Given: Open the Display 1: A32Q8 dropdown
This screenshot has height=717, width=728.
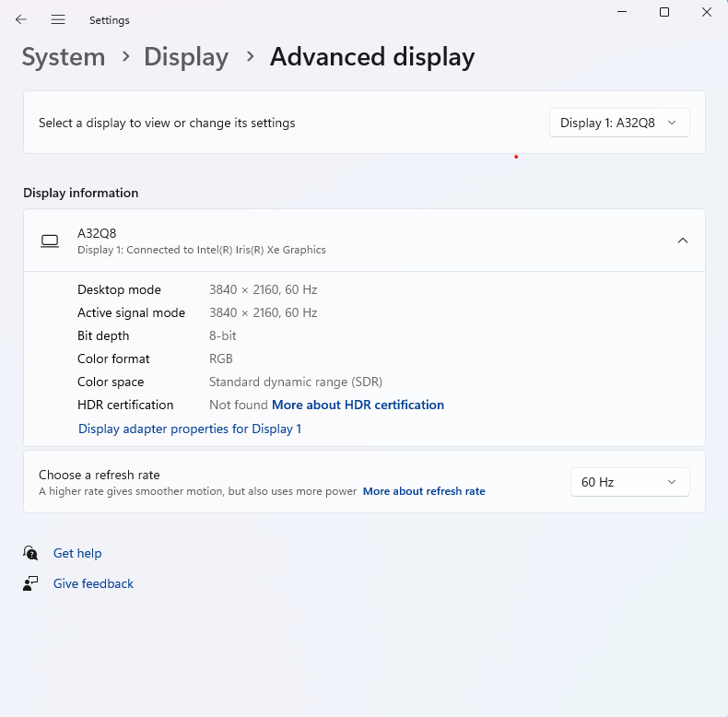Looking at the screenshot, I should [x=619, y=123].
